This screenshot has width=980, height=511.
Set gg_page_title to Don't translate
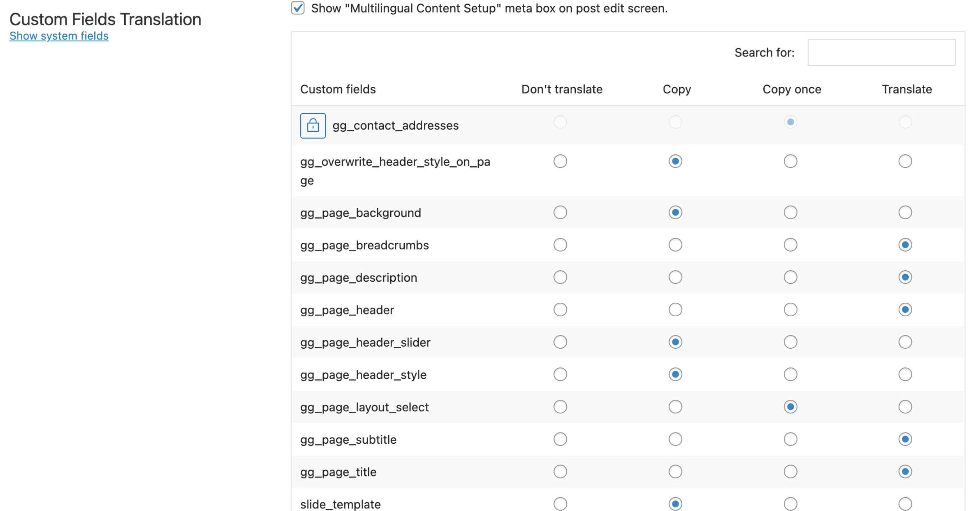click(x=560, y=471)
